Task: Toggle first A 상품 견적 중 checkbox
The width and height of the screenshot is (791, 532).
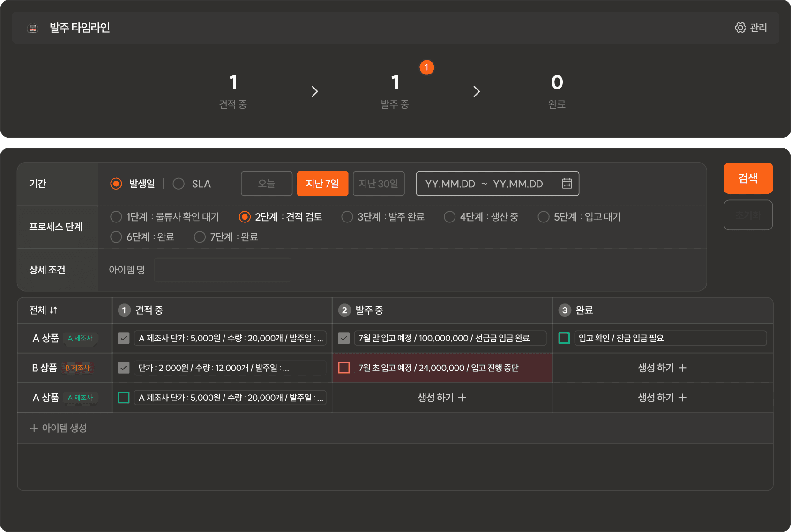Action: click(x=124, y=338)
